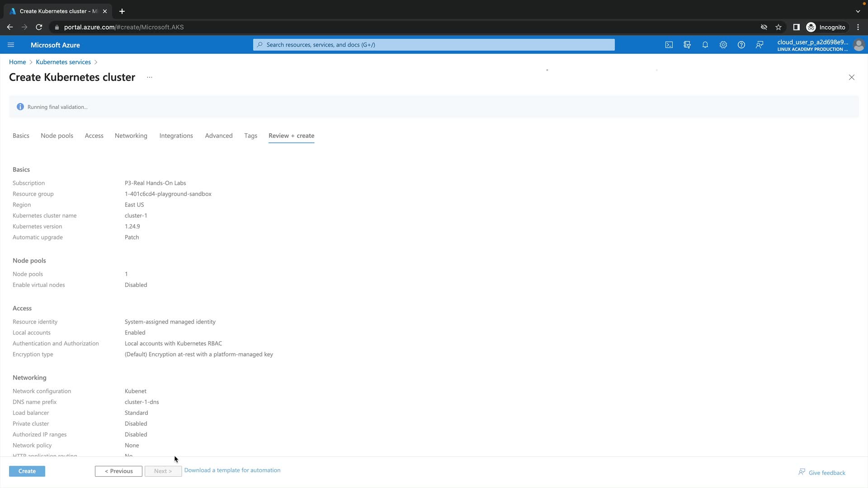Open the ellipsis menu beside the page title
The height and width of the screenshot is (488, 868).
(150, 77)
